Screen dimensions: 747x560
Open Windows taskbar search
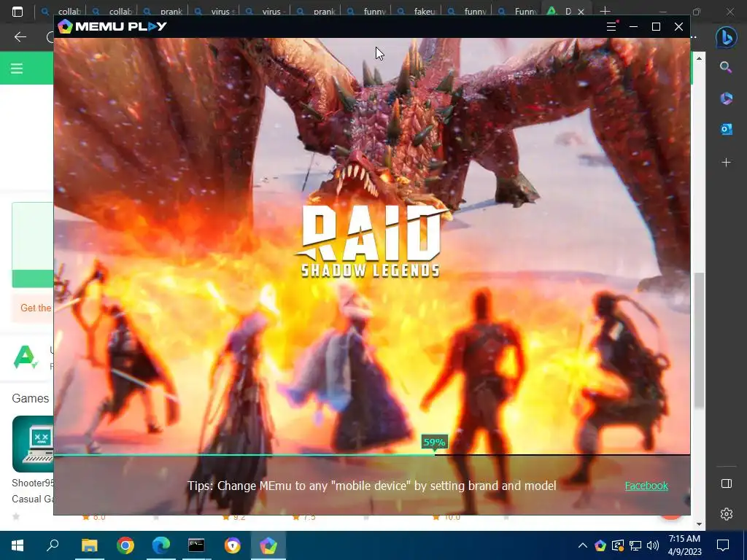click(x=53, y=545)
